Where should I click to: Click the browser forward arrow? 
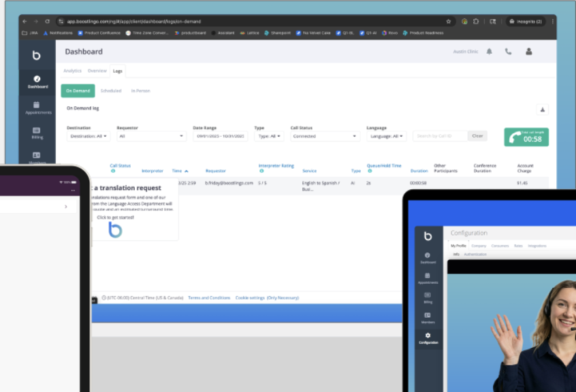tap(35, 22)
